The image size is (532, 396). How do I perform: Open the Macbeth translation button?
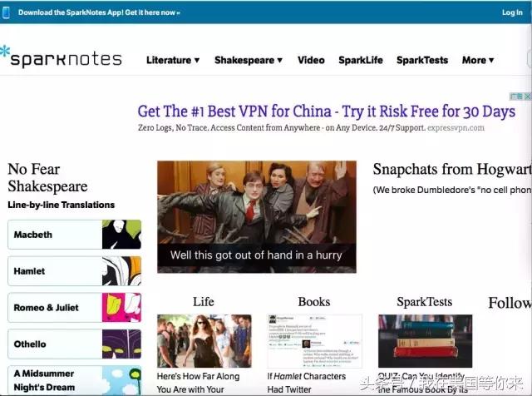[x=75, y=235]
